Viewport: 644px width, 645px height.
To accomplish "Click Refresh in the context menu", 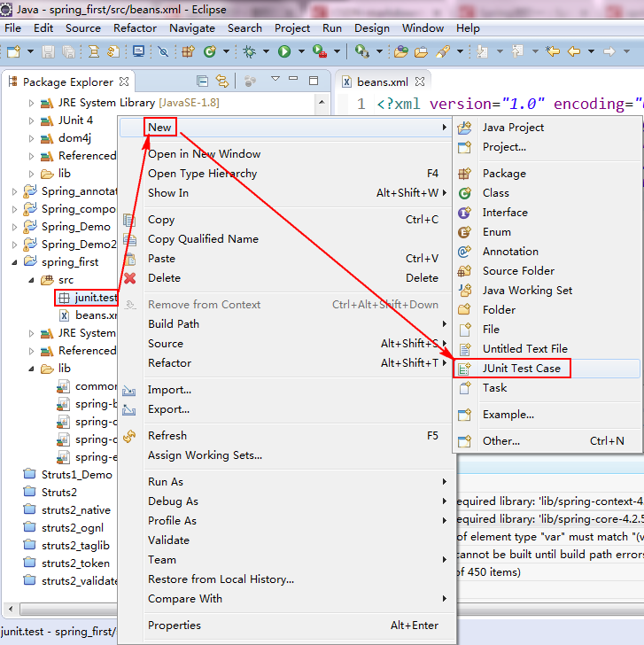I will pos(285,436).
